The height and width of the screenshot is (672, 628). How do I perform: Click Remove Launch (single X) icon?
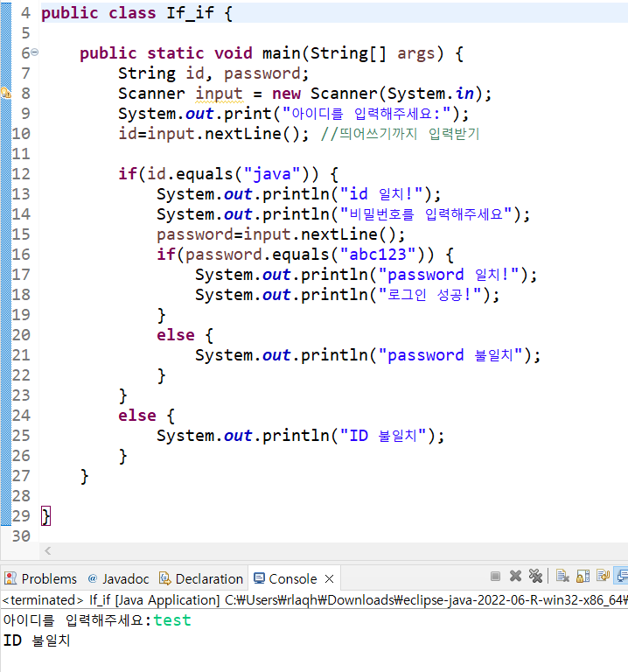pos(515,577)
